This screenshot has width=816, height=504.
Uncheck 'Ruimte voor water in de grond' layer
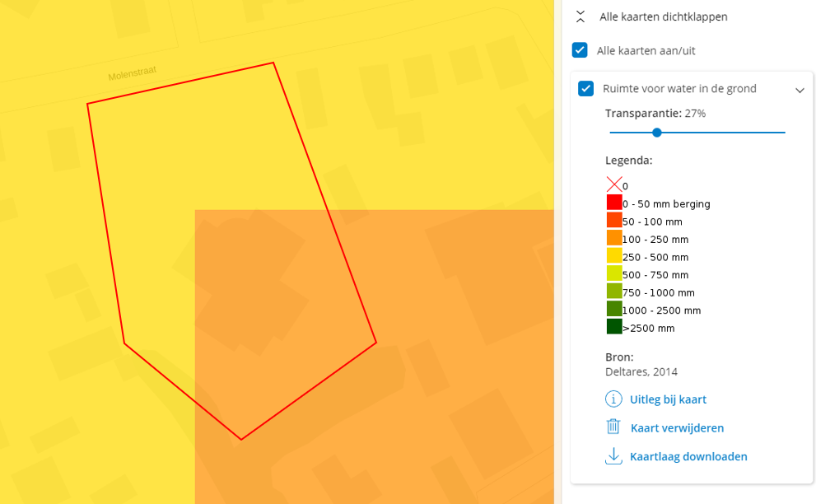586,88
